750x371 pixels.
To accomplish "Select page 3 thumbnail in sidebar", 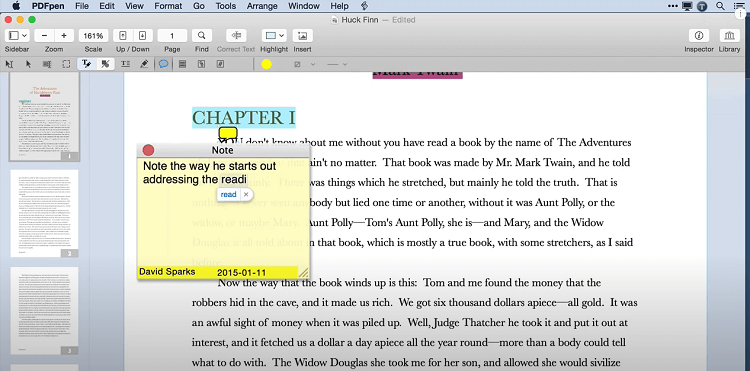I will 44,311.
